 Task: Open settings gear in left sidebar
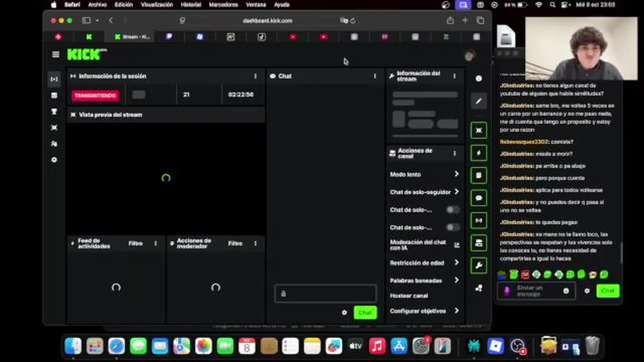[54, 160]
